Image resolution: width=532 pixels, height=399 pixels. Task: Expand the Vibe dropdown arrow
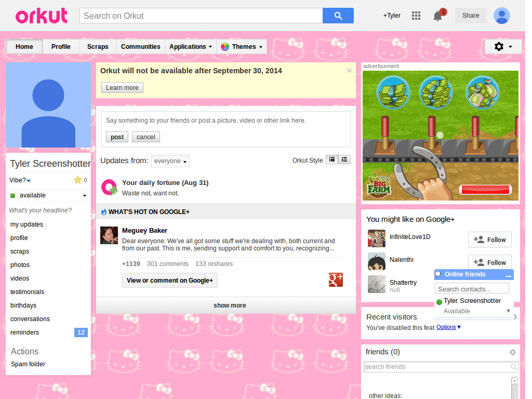point(29,180)
